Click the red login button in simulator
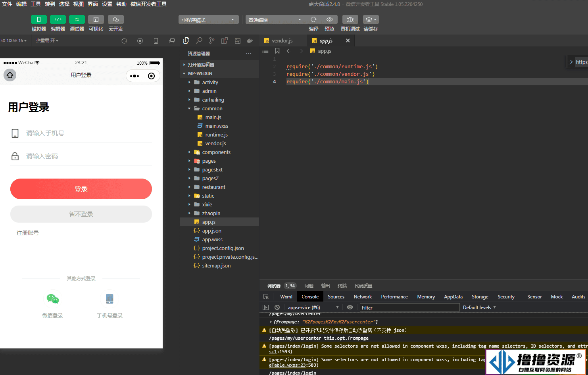The height and width of the screenshot is (375, 588). point(81,189)
